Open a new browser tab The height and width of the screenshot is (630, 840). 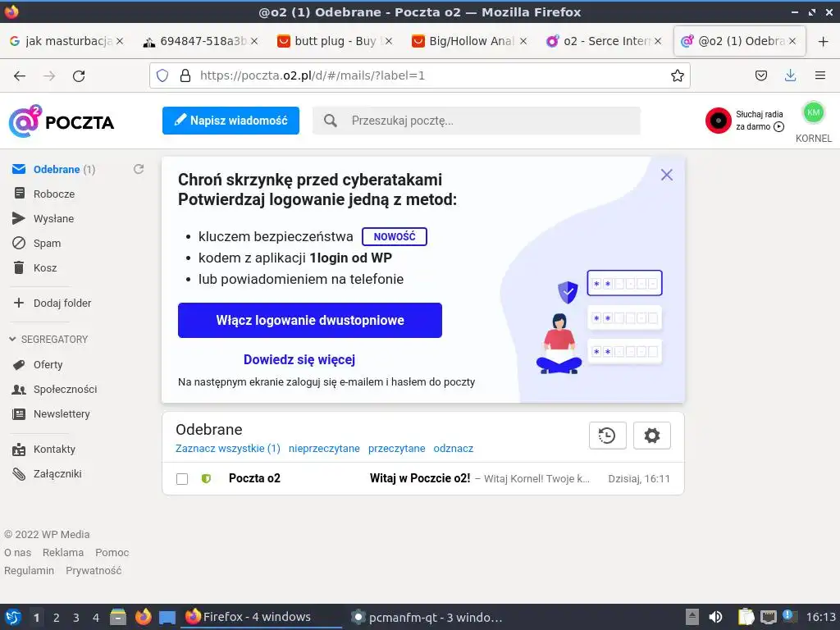[824, 41]
